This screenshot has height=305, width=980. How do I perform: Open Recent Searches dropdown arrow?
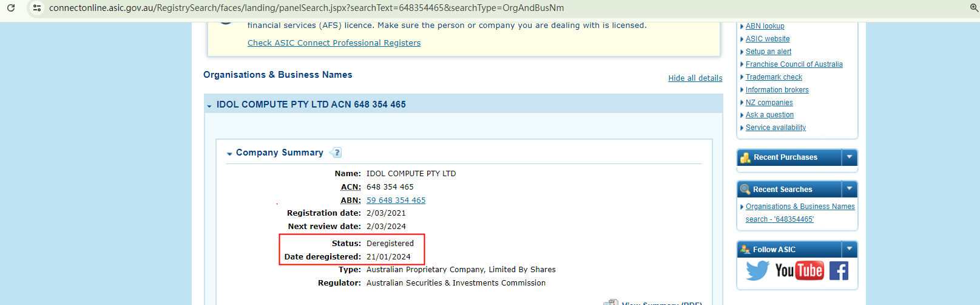850,189
